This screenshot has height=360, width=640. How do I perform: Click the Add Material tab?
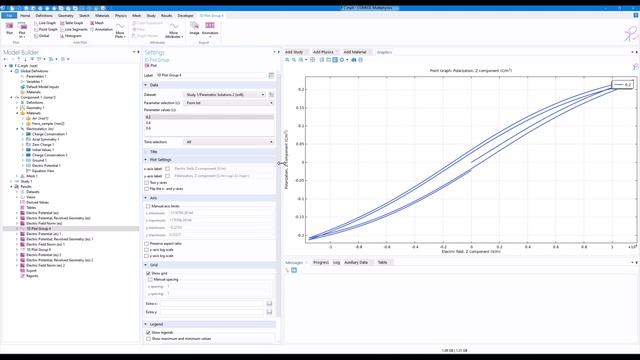click(x=356, y=52)
